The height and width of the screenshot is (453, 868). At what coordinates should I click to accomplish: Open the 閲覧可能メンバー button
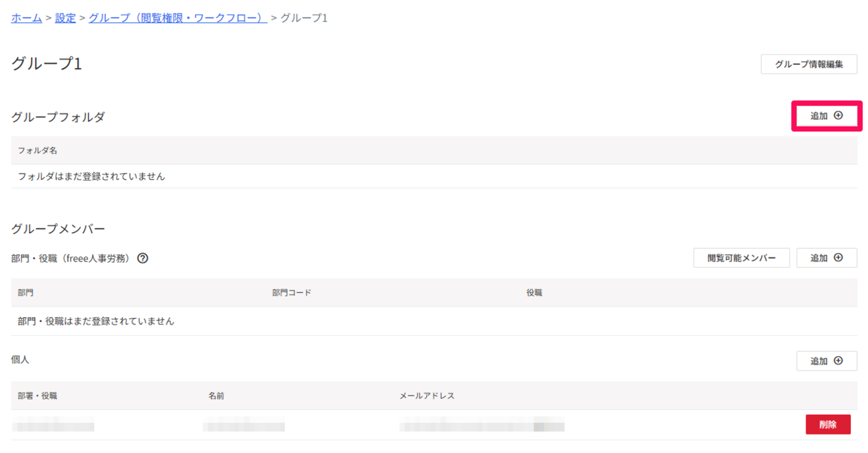[x=741, y=258]
